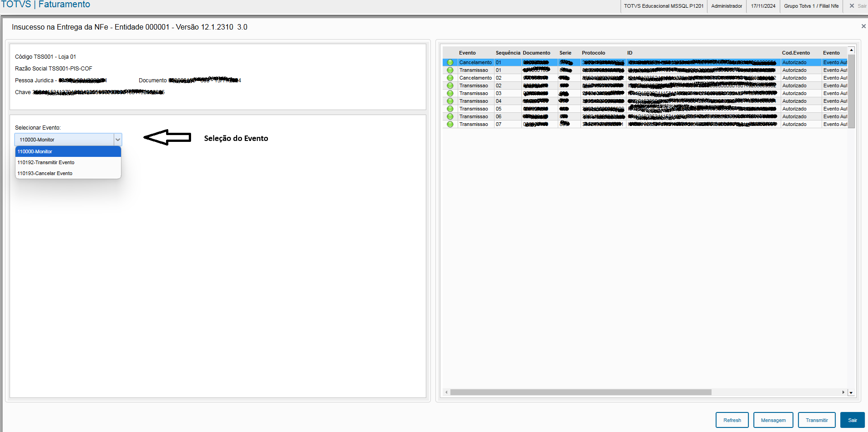Click the grid horizontal scrollbar thumb
The height and width of the screenshot is (432, 868).
point(580,392)
